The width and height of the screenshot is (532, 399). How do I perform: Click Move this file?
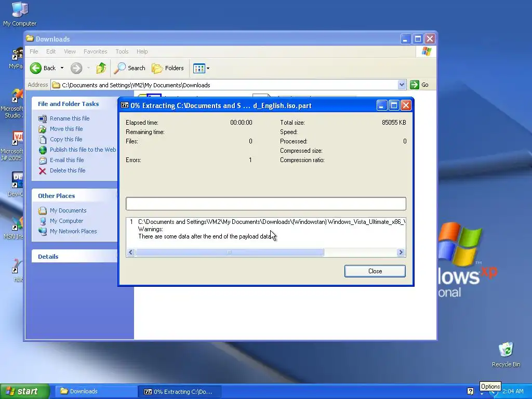[66, 129]
